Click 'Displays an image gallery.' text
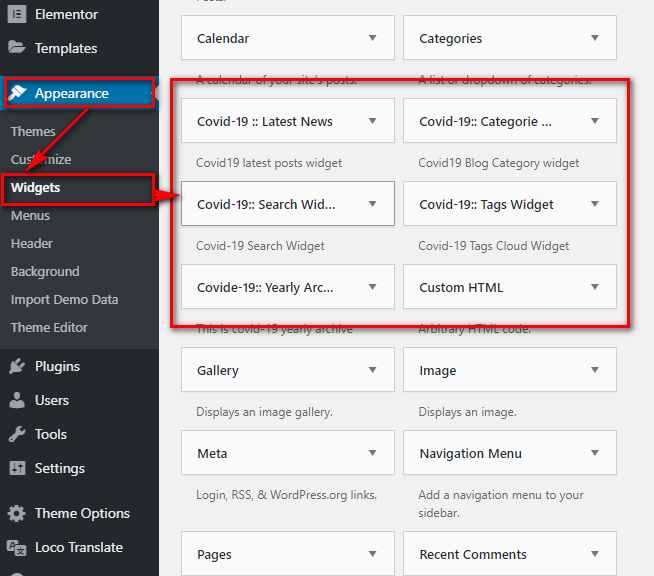The height and width of the screenshot is (576, 654). (264, 412)
